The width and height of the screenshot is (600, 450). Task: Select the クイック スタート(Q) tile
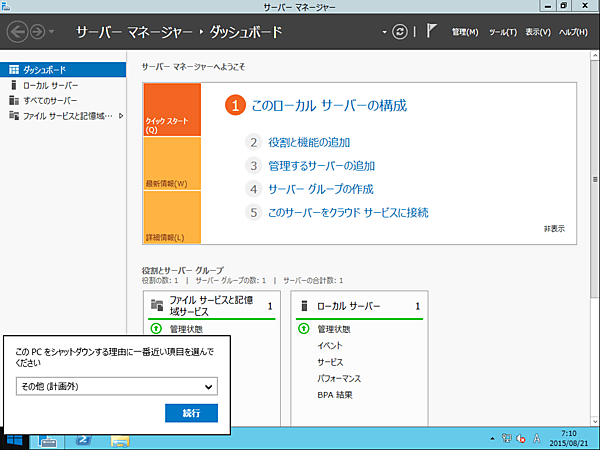(x=171, y=111)
